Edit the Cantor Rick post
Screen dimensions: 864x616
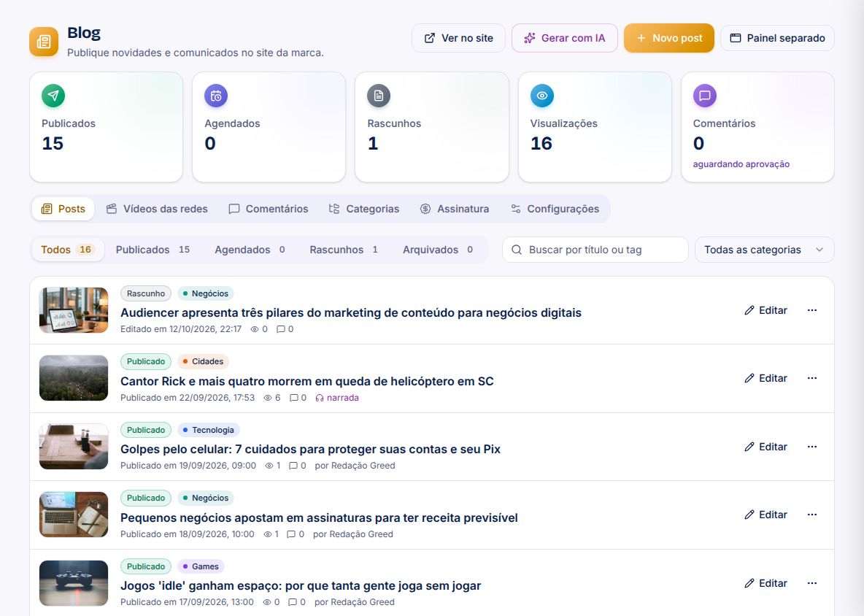point(765,378)
